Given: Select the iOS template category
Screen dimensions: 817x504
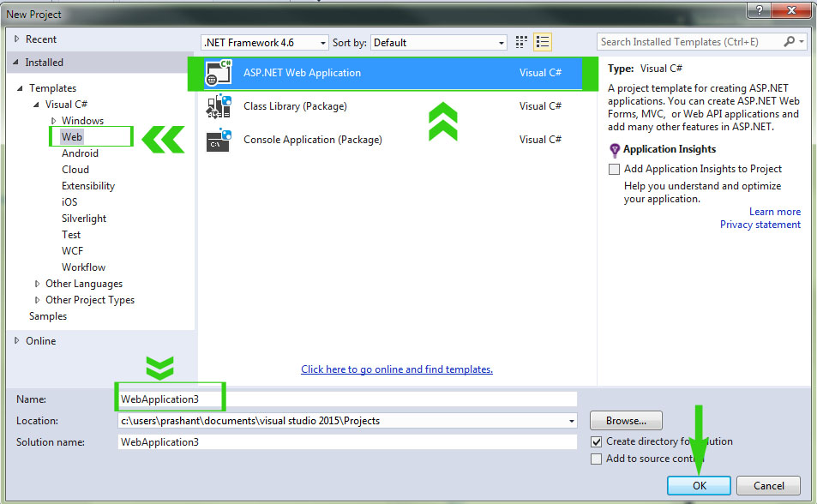Looking at the screenshot, I should 69,202.
